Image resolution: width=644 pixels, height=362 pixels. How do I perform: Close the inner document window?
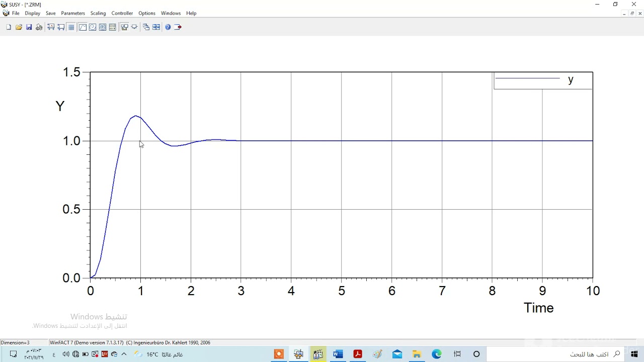640,14
